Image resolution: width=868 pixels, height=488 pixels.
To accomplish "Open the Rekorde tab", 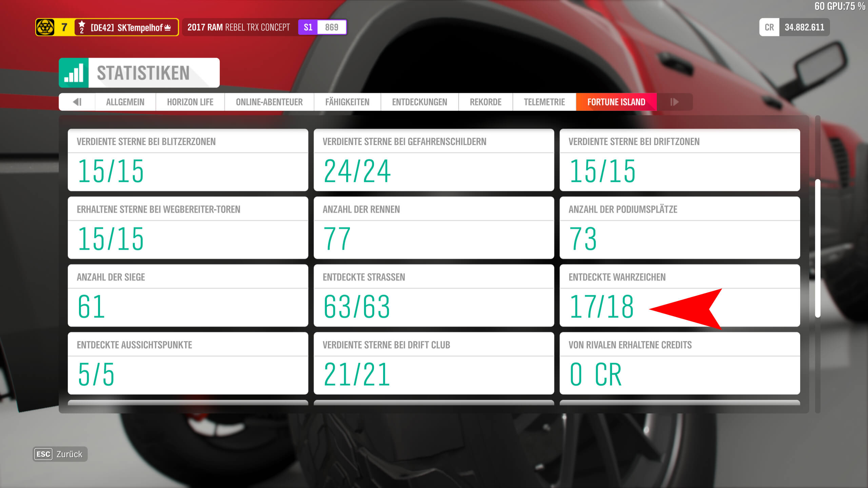I will tap(486, 102).
